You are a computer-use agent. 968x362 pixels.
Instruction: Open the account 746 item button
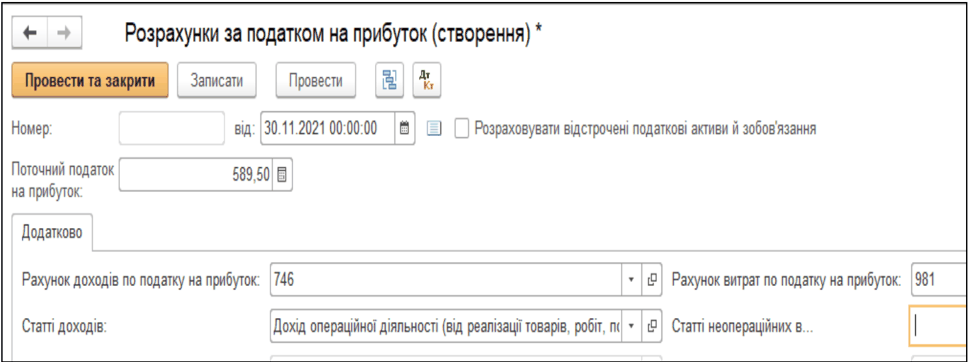pyautogui.click(x=651, y=280)
